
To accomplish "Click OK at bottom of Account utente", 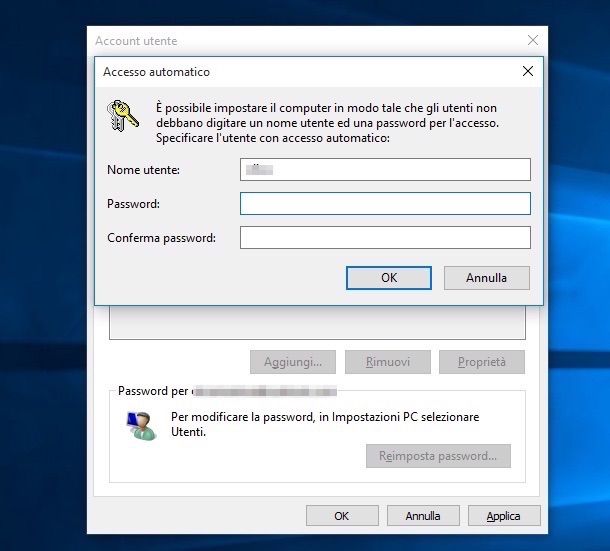I will (x=342, y=516).
